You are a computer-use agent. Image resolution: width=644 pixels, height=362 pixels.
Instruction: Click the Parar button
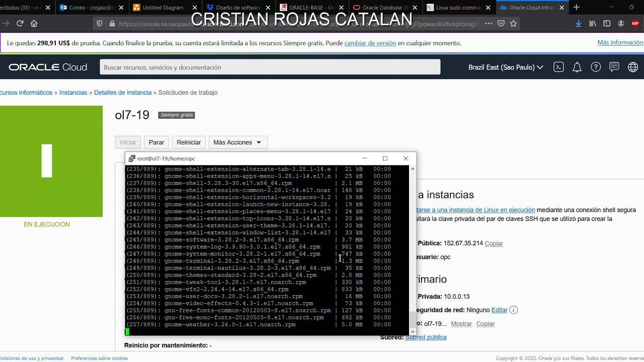click(x=156, y=142)
